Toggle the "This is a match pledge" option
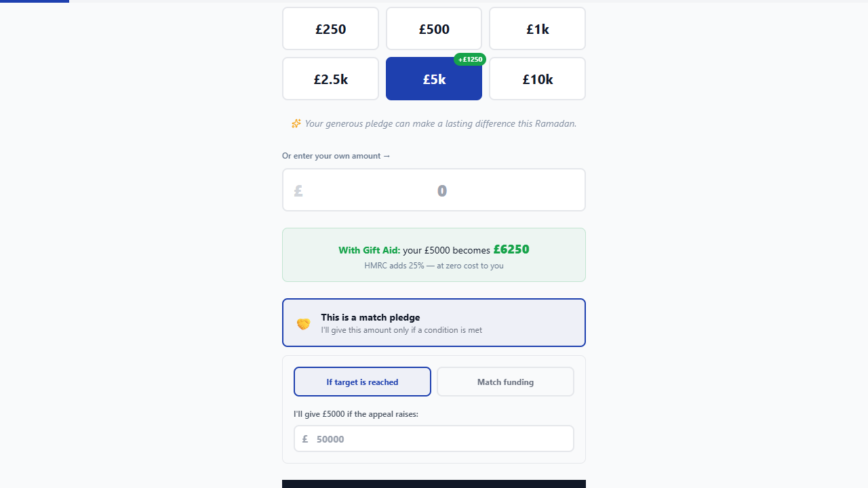Image resolution: width=868 pixels, height=488 pixels. (434, 323)
